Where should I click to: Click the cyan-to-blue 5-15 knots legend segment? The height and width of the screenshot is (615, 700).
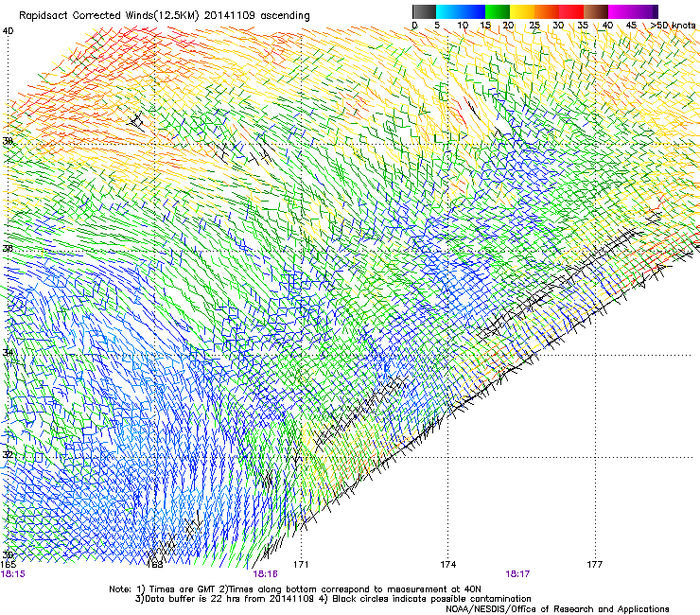click(461, 11)
